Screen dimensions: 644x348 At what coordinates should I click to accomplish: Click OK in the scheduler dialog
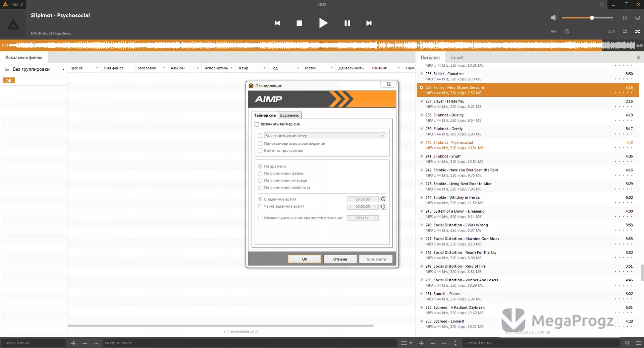tap(305, 259)
